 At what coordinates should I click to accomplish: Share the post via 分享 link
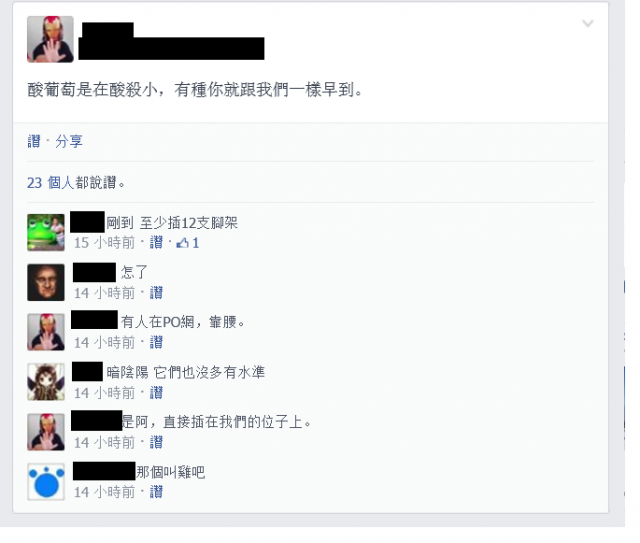coord(69,141)
